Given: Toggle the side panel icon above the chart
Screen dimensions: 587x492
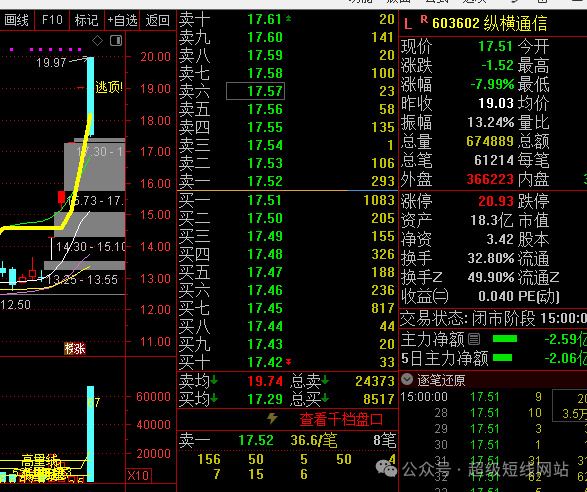Looking at the screenshot, I should coord(116,40).
